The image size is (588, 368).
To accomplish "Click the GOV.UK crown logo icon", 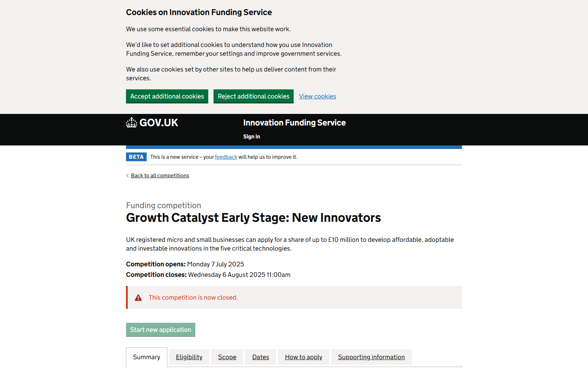I will pyautogui.click(x=132, y=122).
